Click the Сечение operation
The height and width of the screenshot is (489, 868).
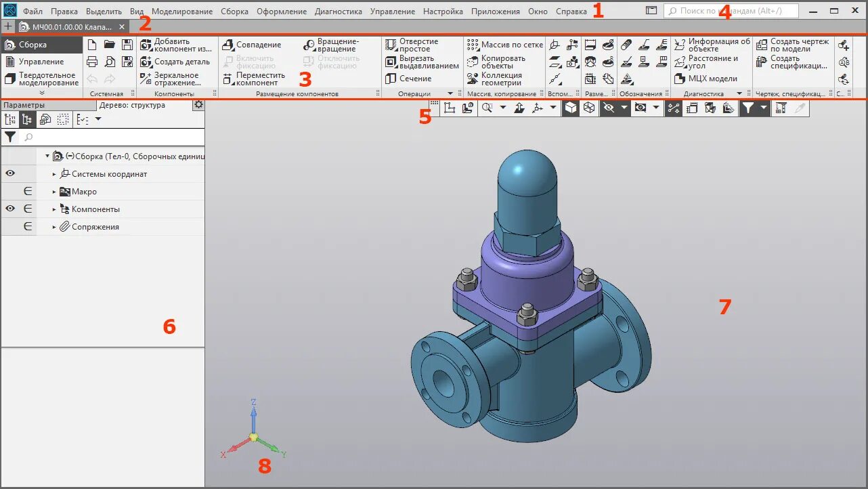(408, 79)
